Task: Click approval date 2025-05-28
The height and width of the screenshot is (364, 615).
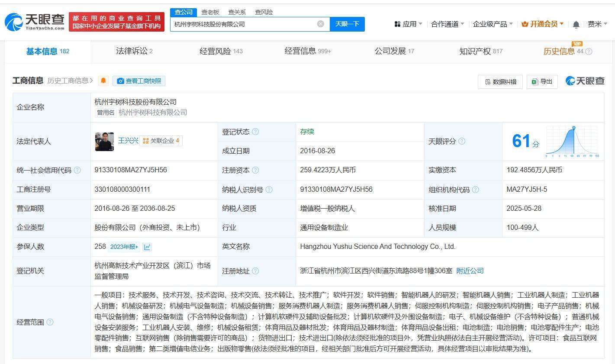Action: click(524, 208)
